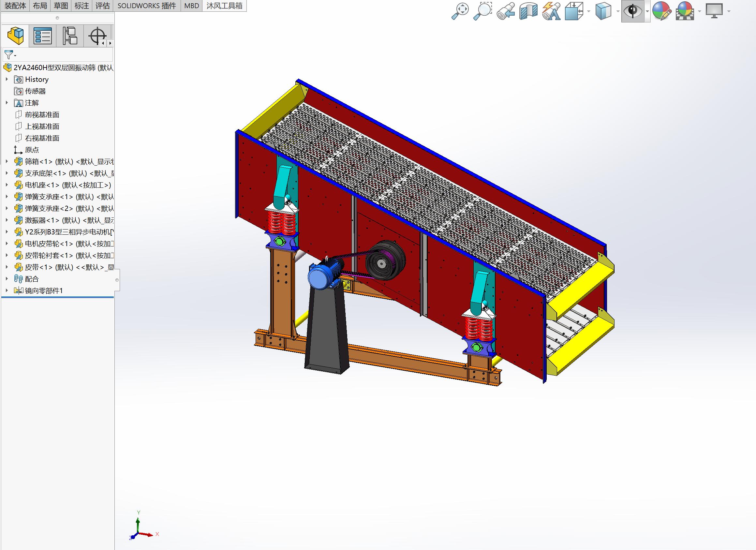The height and width of the screenshot is (550, 756).
Task: Toggle the Hide/Show Items eye button
Action: coord(632,11)
